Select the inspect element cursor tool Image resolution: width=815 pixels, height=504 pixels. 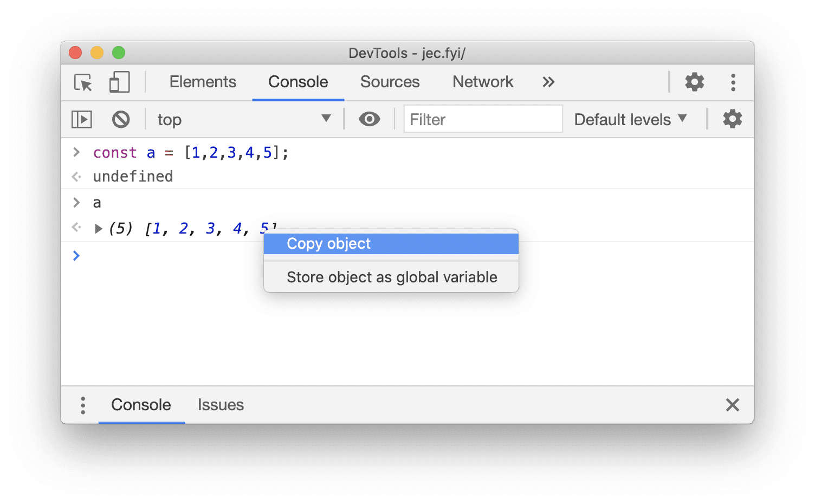point(81,82)
